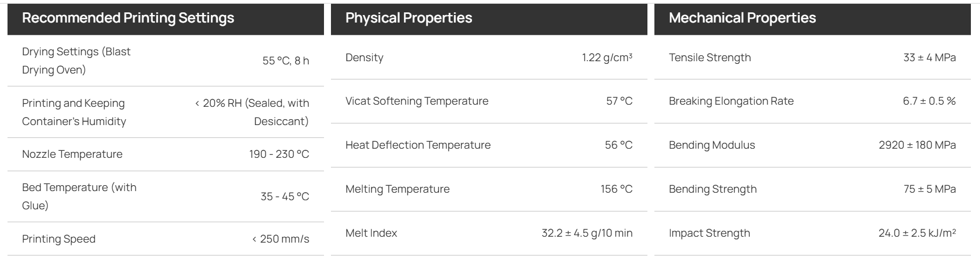
Task: Select the Bending Modulus 2920 ± 180 MPa value
Action: 917,145
